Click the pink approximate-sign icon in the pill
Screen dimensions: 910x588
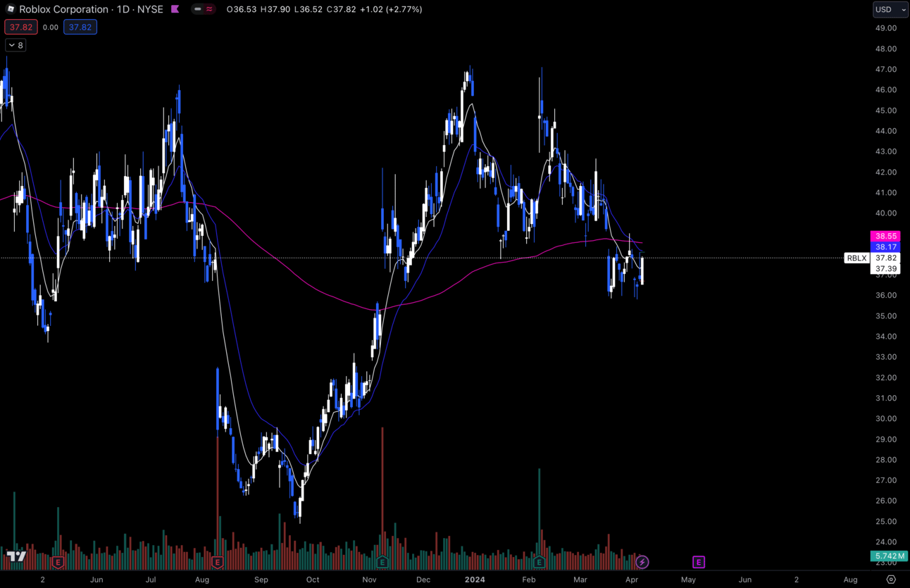209,9
